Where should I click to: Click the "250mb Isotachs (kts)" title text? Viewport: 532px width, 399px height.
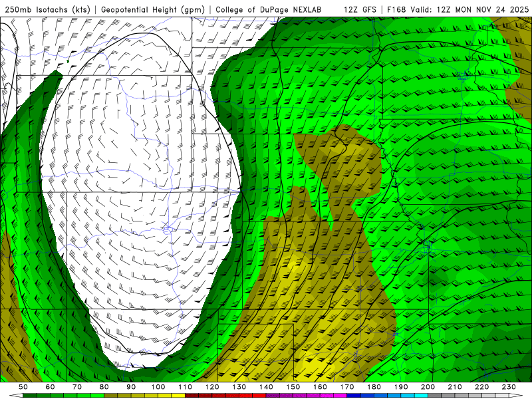tap(48, 10)
